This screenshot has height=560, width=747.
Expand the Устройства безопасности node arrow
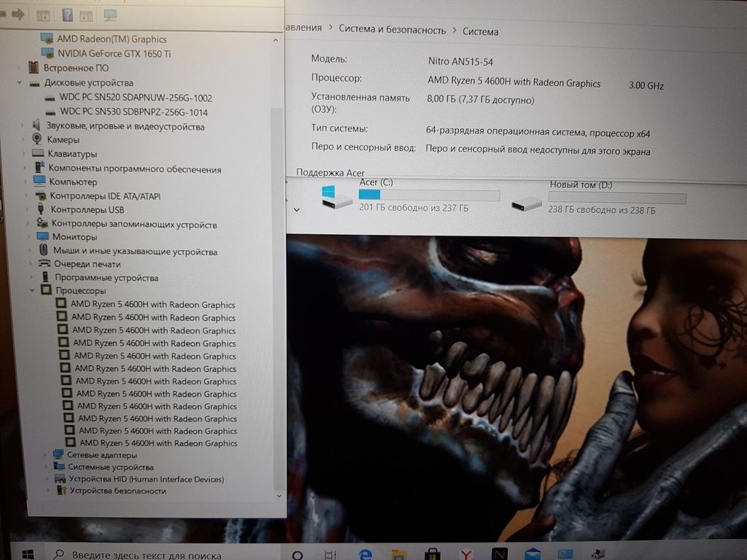pos(47,490)
